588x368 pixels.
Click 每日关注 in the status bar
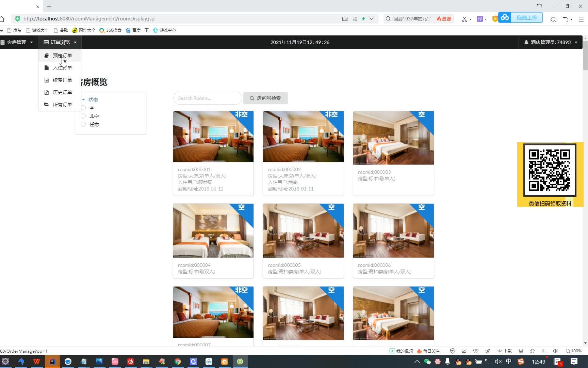pos(428,351)
